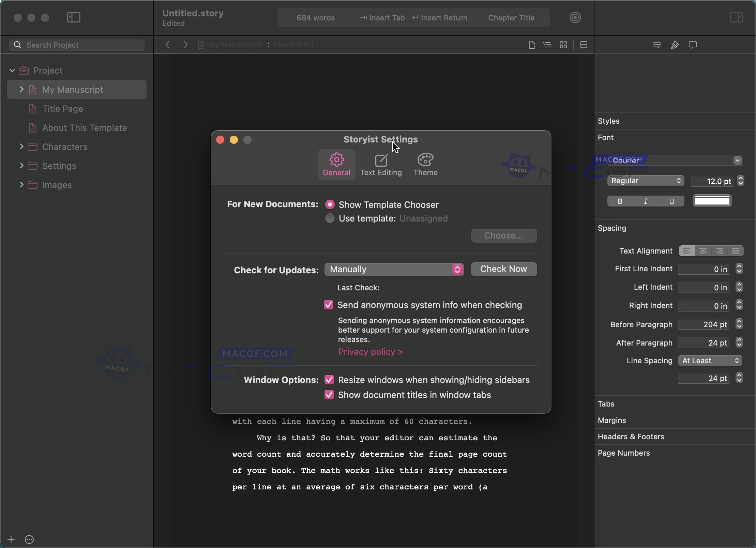Screen dimensions: 756x548
Task: Click the focus target icon in toolbar
Action: pos(575,18)
